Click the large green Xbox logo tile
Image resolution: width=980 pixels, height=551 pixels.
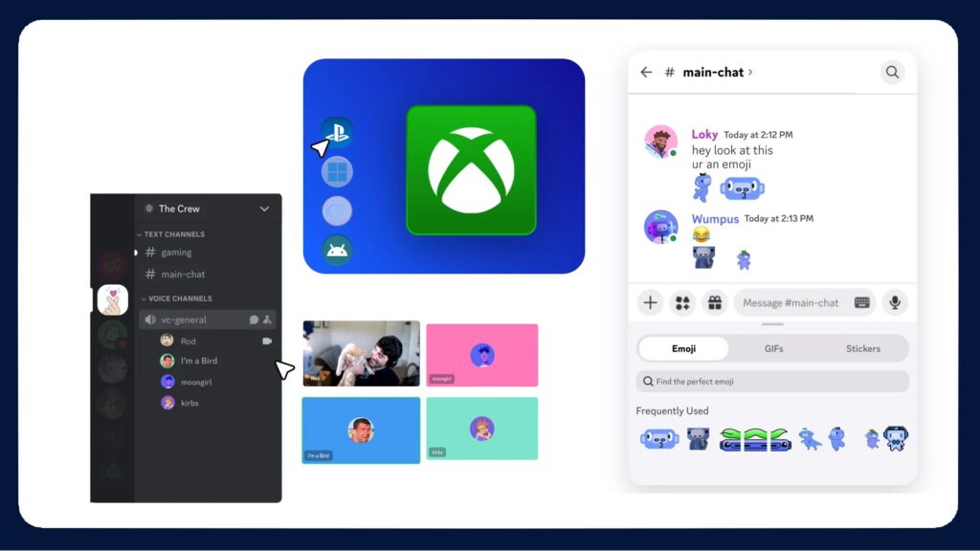[471, 170]
